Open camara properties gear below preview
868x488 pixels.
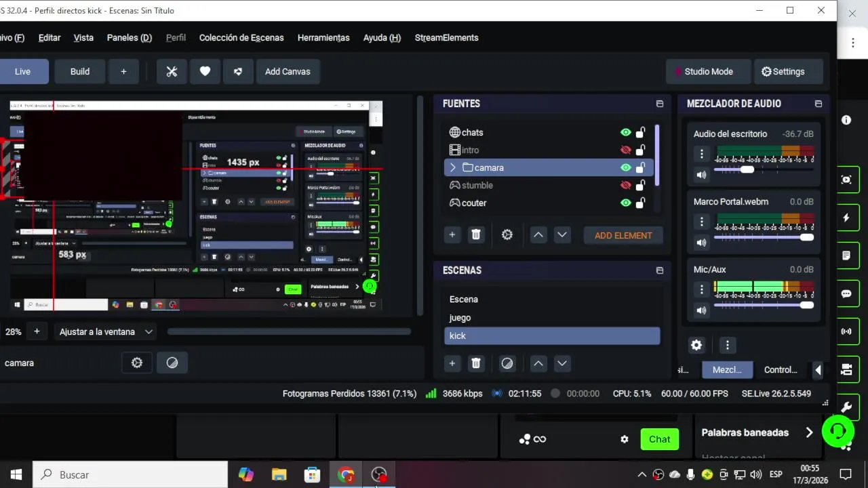point(137,363)
